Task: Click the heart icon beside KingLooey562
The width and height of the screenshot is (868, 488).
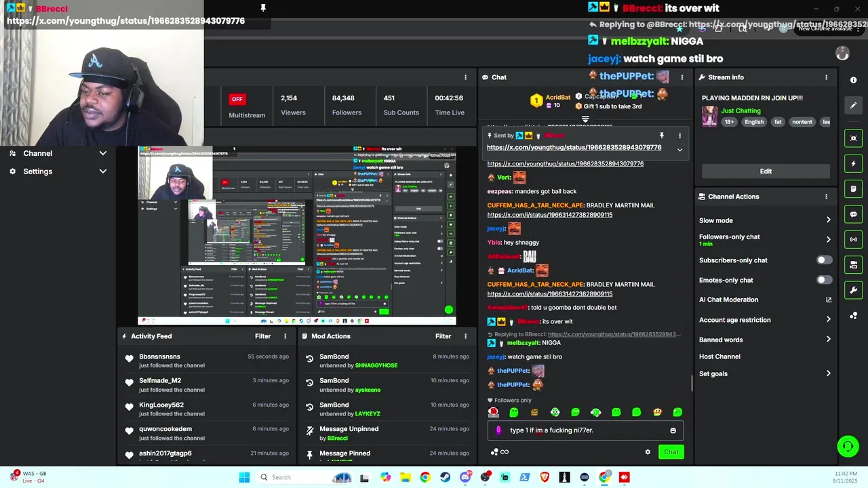Action: [x=129, y=407]
